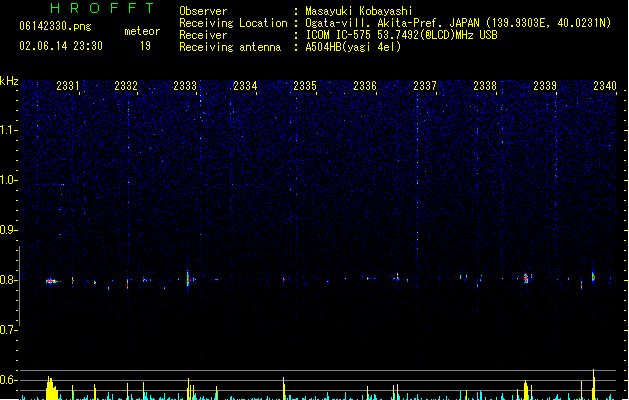
Task: Click the tallest yellow power peak near 2340
Action: 594,384
